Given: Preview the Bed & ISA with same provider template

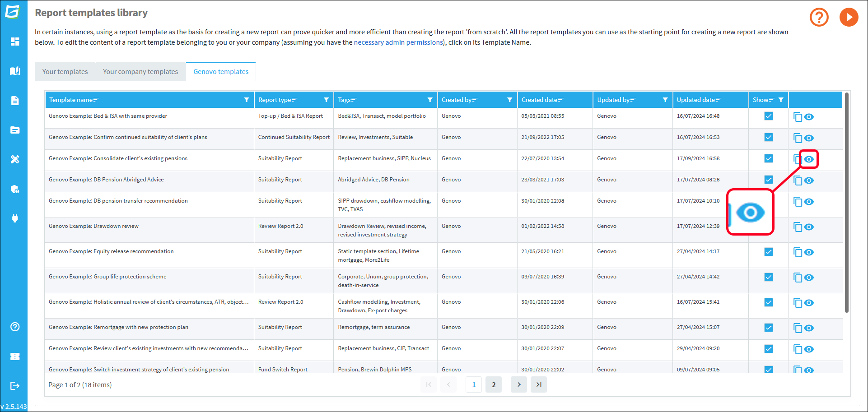Looking at the screenshot, I should coord(809,117).
